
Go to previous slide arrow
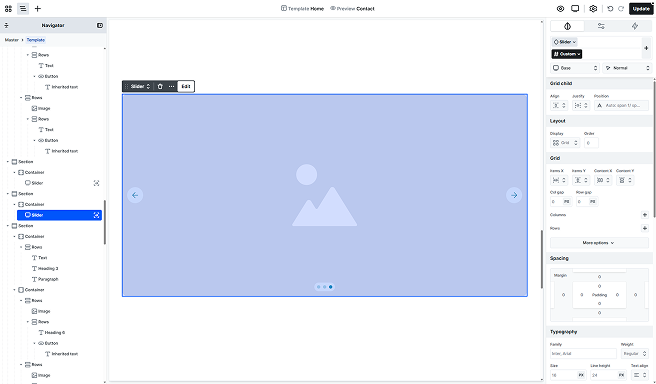pyautogui.click(x=135, y=195)
